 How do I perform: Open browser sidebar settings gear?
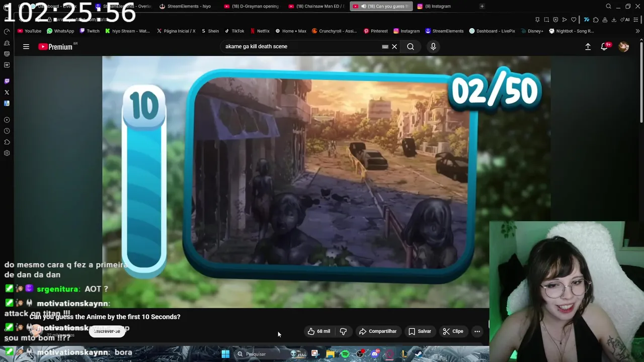7,153
